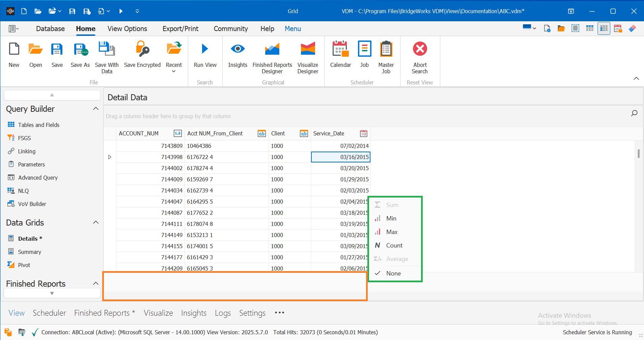This screenshot has width=644, height=340.
Task: Enable Count aggregation for the column
Action: 394,245
